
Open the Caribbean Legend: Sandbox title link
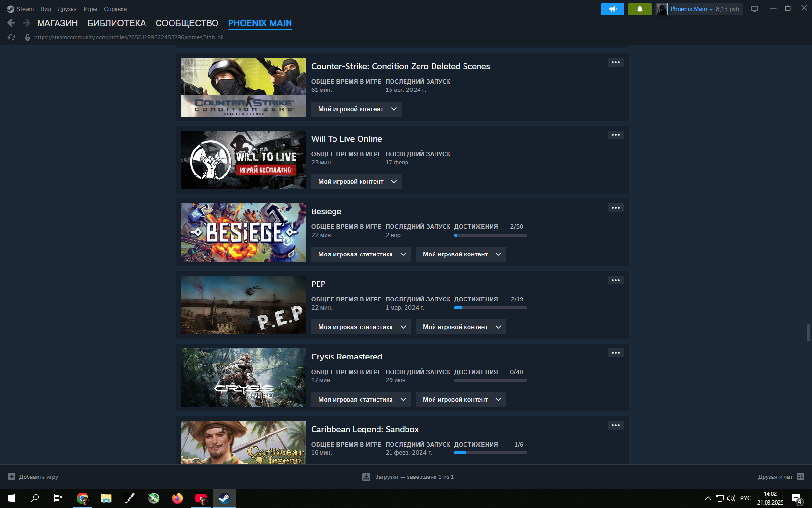(365, 429)
